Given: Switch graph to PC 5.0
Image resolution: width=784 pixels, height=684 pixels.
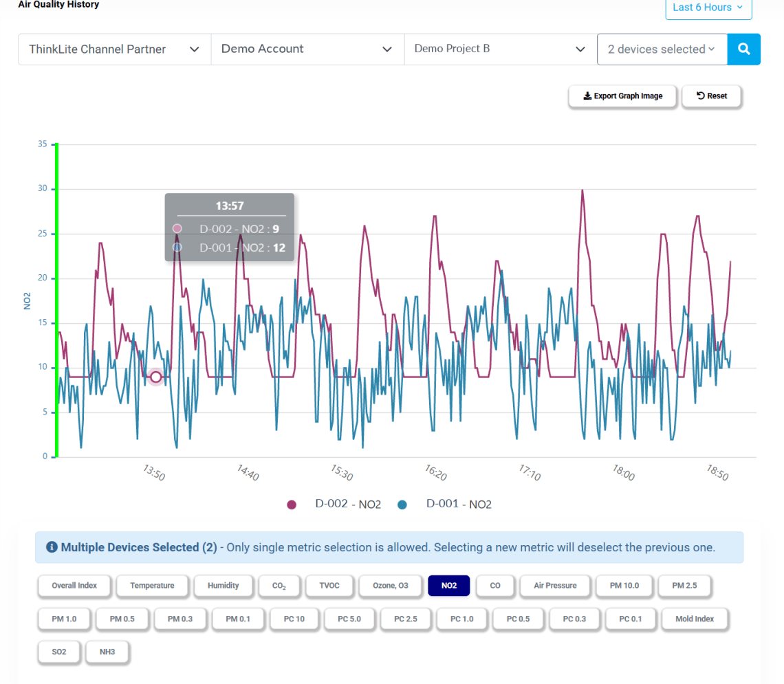Looking at the screenshot, I should [349, 619].
